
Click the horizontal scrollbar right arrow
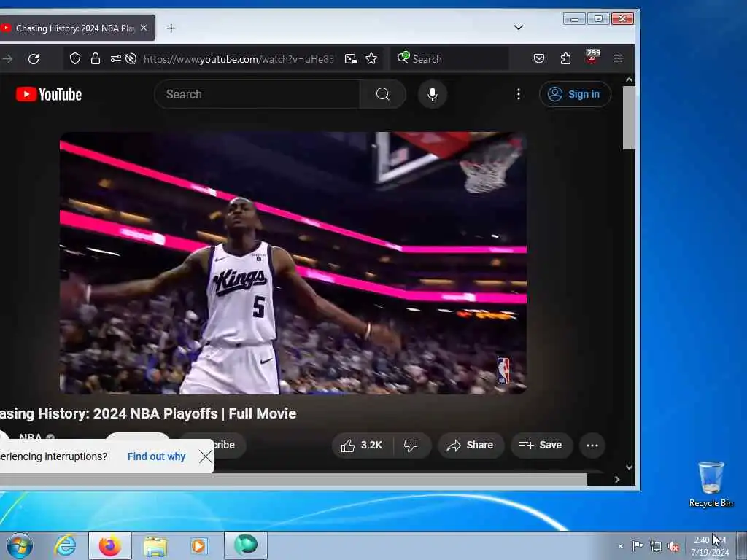[x=617, y=480]
